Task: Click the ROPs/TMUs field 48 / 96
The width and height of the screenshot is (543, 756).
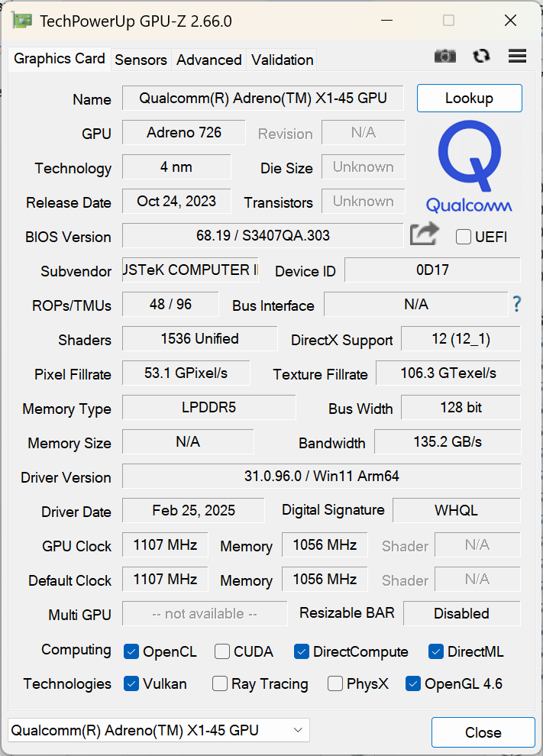Action: (170, 304)
